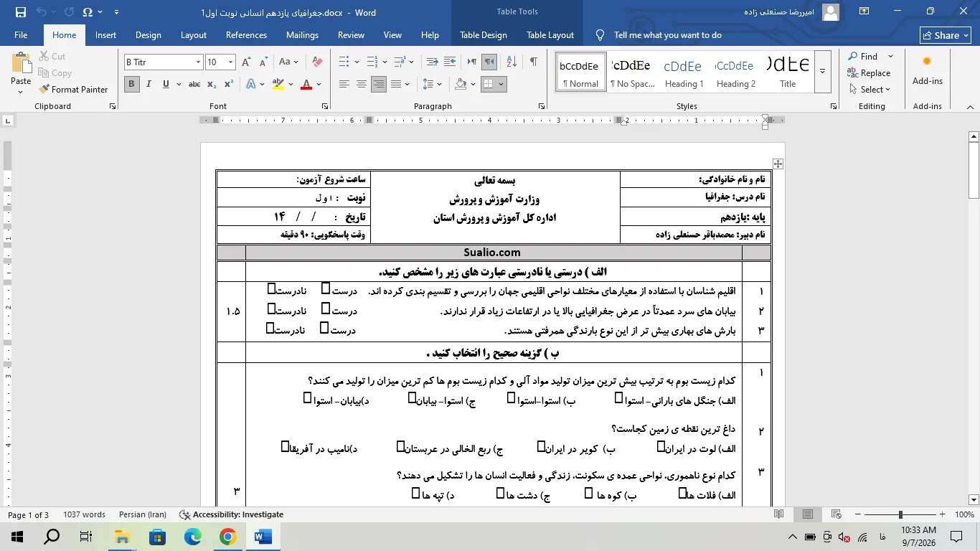
Task: Sort text alphabetically A-Z icon
Action: (x=513, y=62)
